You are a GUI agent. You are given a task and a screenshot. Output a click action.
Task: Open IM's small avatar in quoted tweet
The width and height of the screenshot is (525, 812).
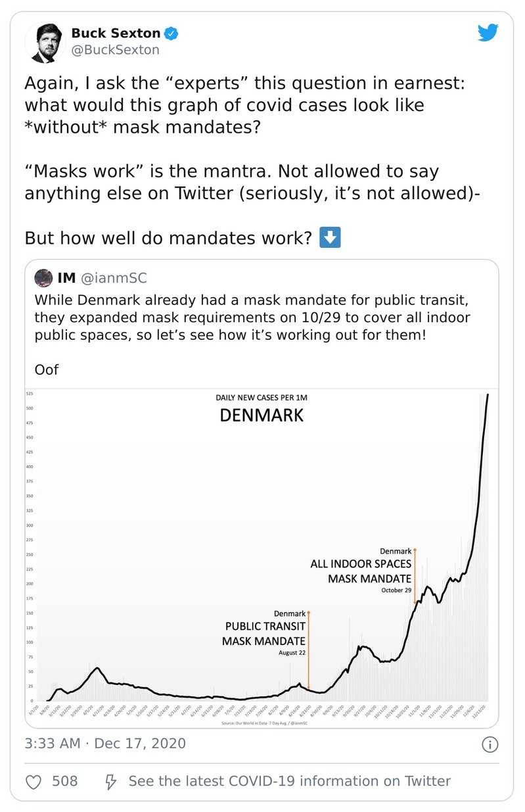(x=43, y=278)
